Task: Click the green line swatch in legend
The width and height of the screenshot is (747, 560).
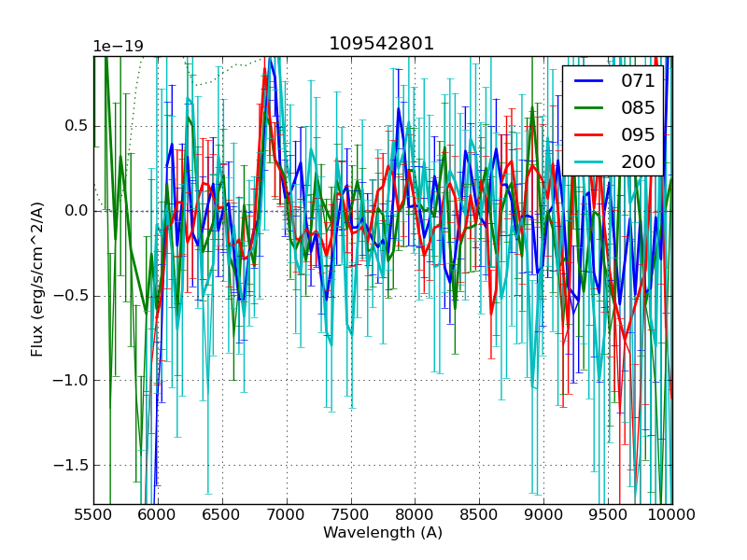Action: [588, 107]
